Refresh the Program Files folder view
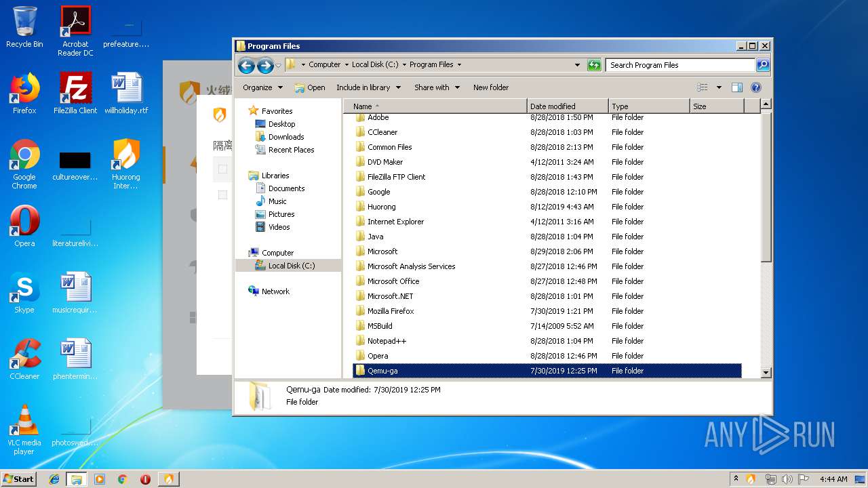The width and height of the screenshot is (868, 488). [594, 65]
